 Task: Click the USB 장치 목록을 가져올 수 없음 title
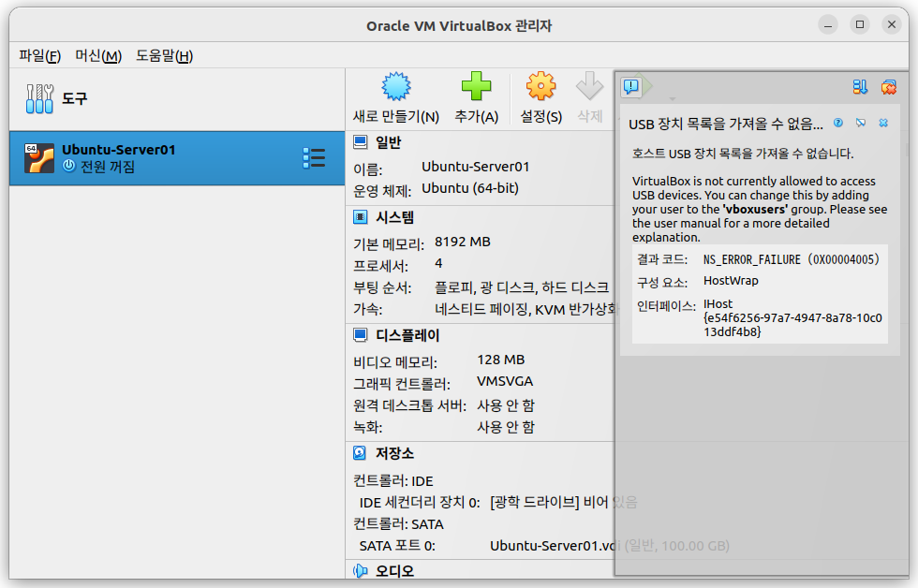(x=725, y=124)
